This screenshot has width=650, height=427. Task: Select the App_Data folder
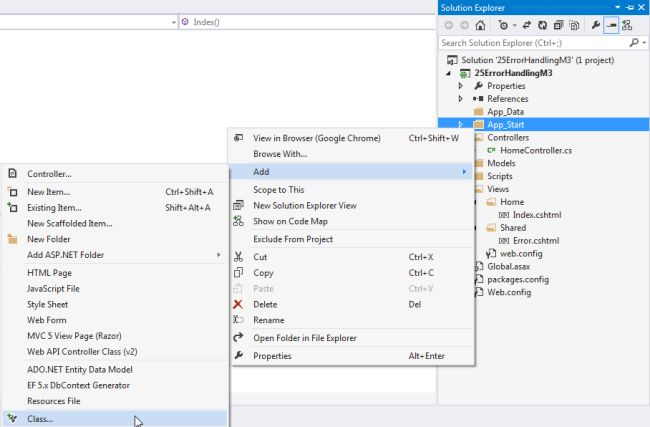pos(505,112)
